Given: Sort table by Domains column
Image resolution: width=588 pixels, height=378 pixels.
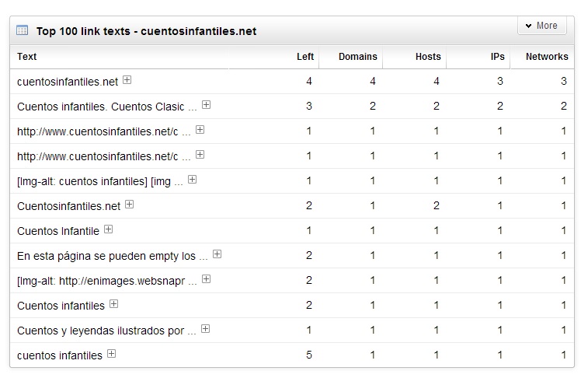Looking at the screenshot, I should [x=357, y=57].
